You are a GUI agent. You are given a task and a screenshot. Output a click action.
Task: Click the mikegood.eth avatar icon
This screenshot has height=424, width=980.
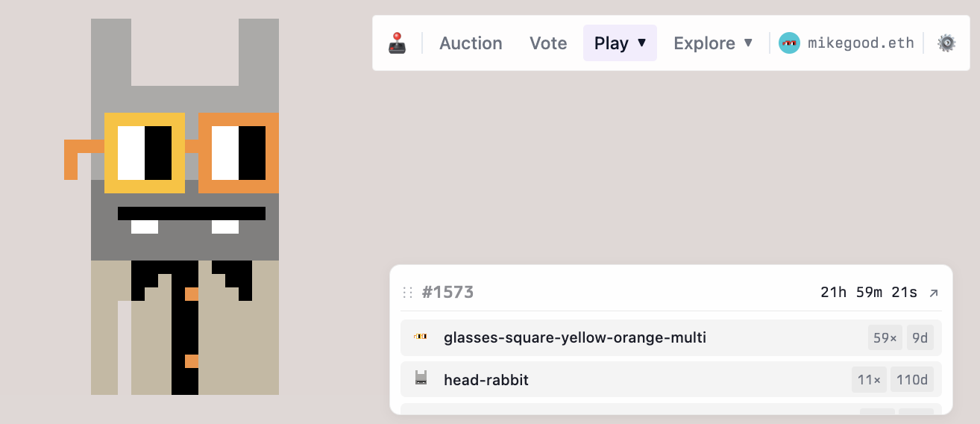tap(789, 43)
